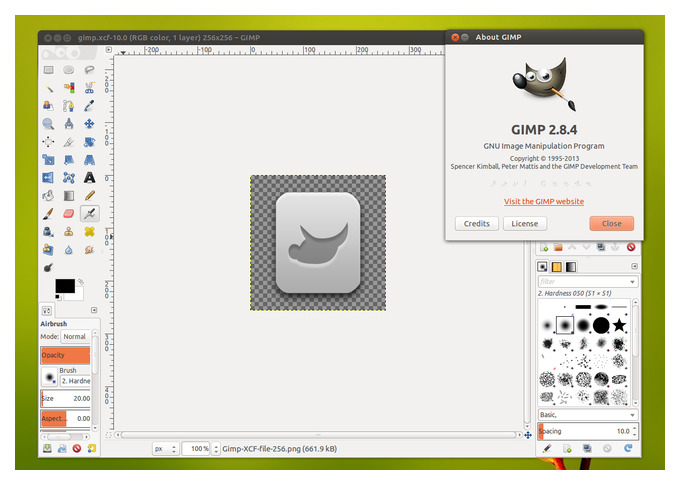Click License button in About GIMP
Image resolution: width=680 pixels, height=485 pixels.
tap(525, 224)
